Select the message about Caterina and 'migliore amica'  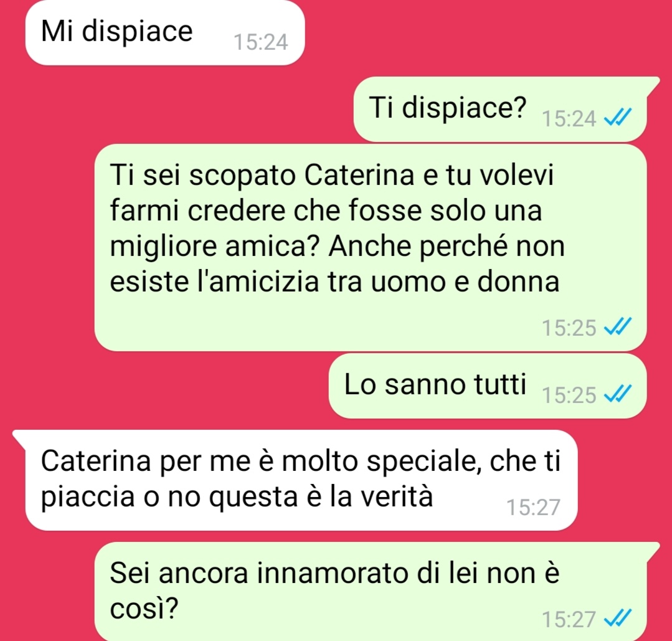point(371,248)
